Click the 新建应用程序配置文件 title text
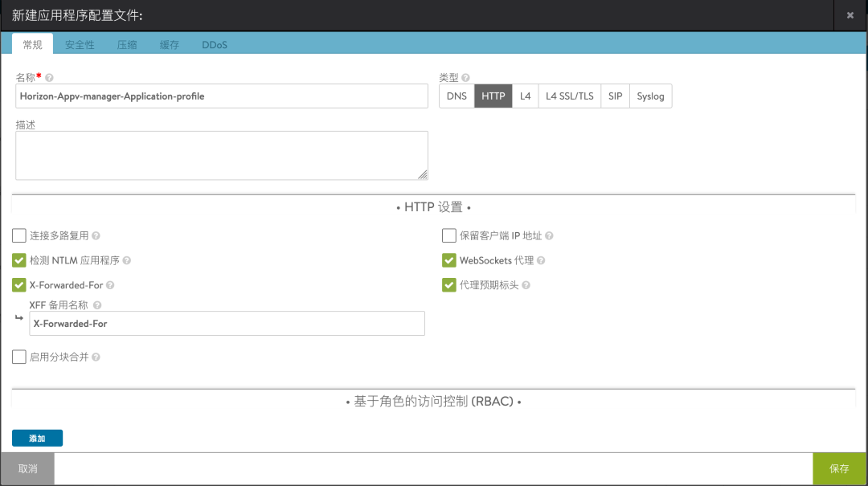This screenshot has width=868, height=486. point(77,15)
